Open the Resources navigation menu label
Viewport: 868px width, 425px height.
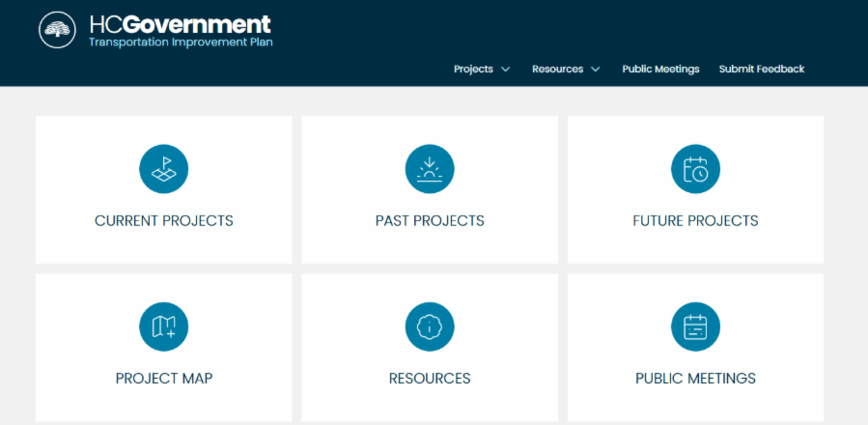point(557,70)
